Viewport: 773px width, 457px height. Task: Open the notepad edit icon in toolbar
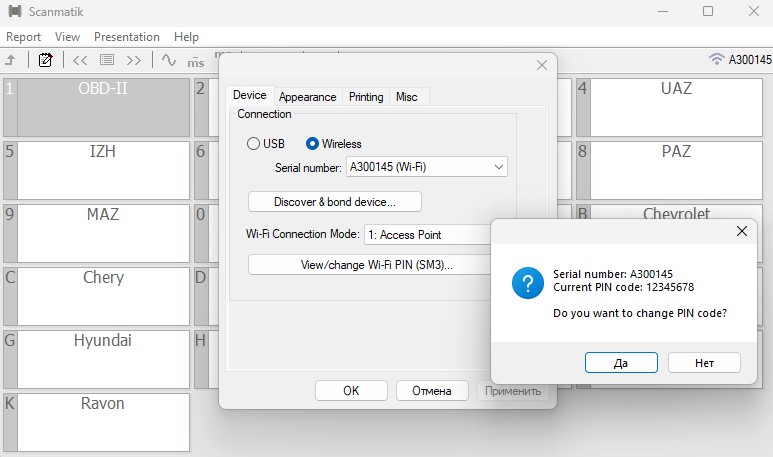coord(45,60)
